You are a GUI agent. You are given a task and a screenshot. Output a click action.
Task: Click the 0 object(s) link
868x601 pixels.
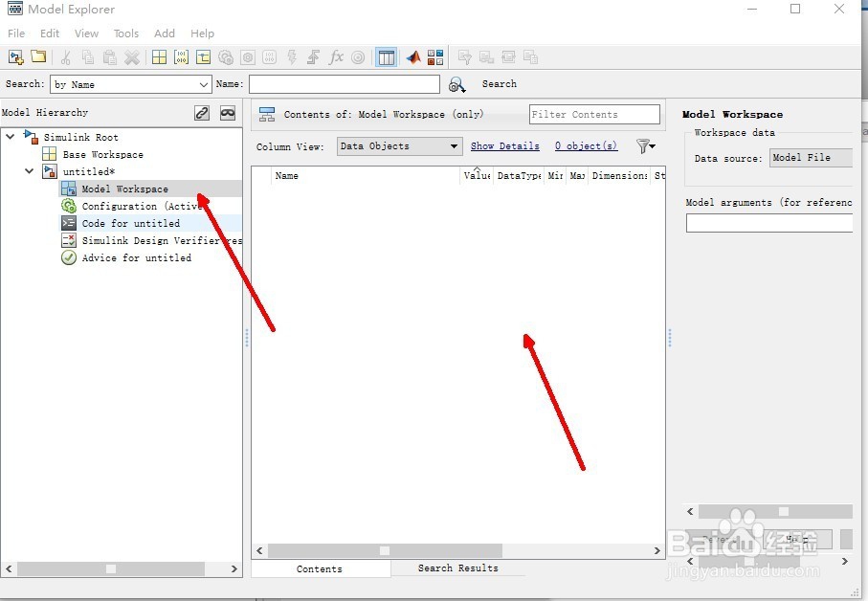pyautogui.click(x=586, y=145)
